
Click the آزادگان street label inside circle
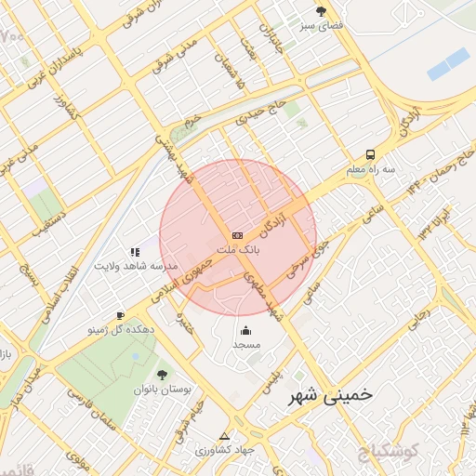[272, 224]
